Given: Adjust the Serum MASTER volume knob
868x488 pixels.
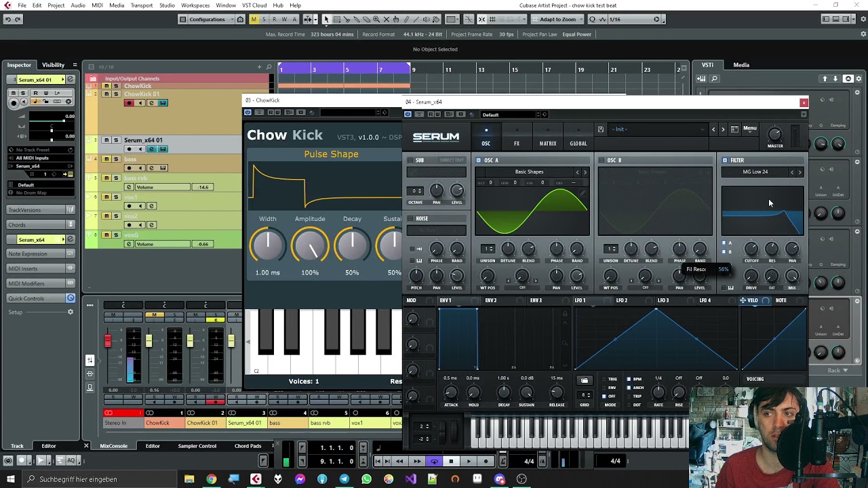Looking at the screenshot, I should tap(774, 135).
